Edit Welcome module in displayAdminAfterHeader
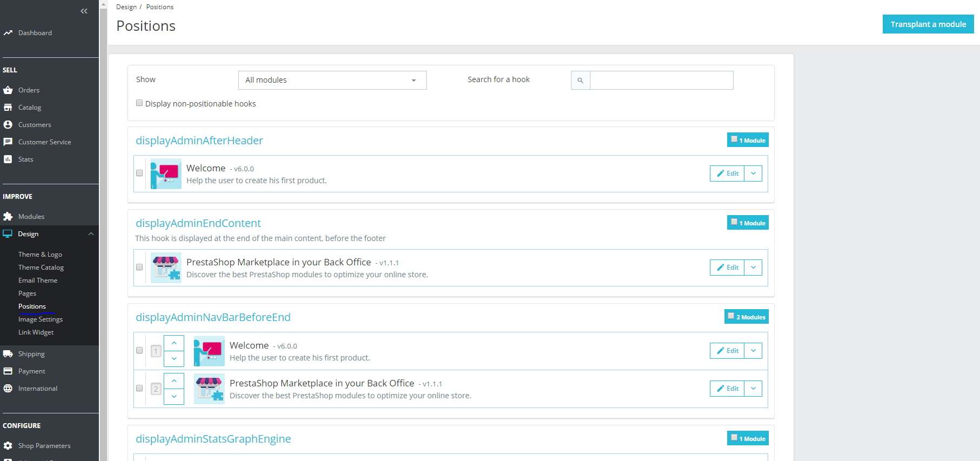The image size is (980, 461). tap(727, 173)
